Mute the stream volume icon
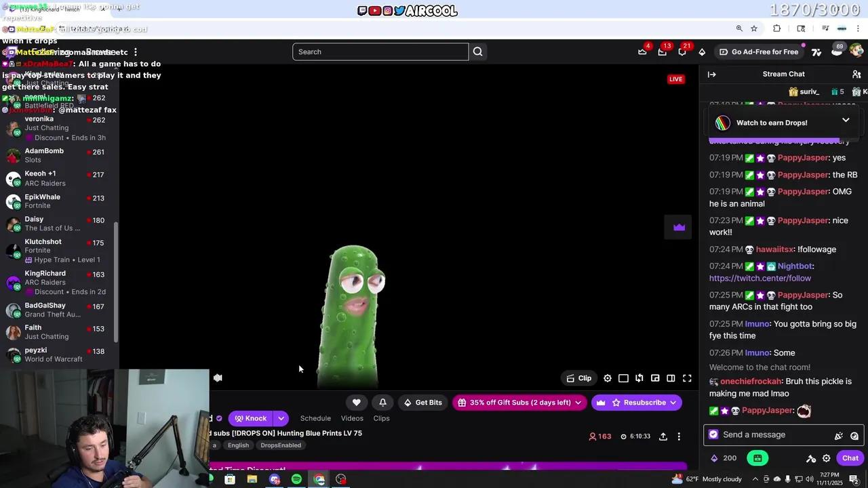This screenshot has width=868, height=488. [x=218, y=378]
